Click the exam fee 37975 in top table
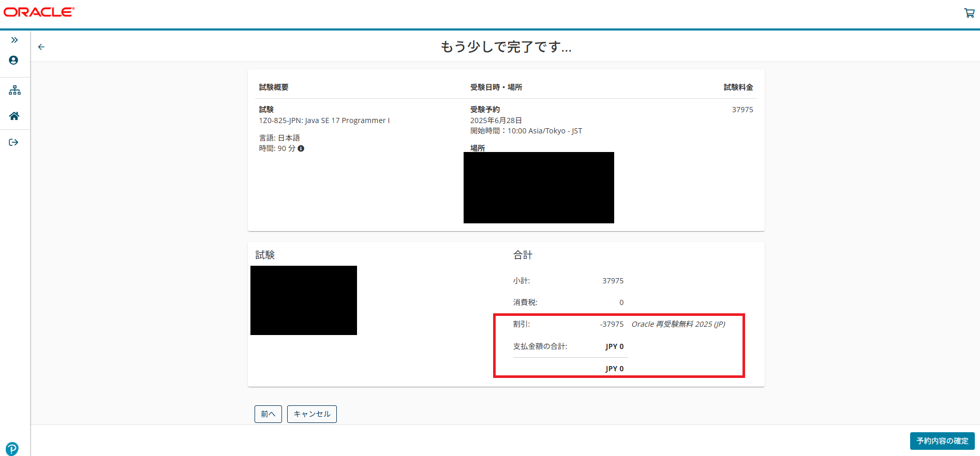Viewport: 980px width, 456px height. 743,110
